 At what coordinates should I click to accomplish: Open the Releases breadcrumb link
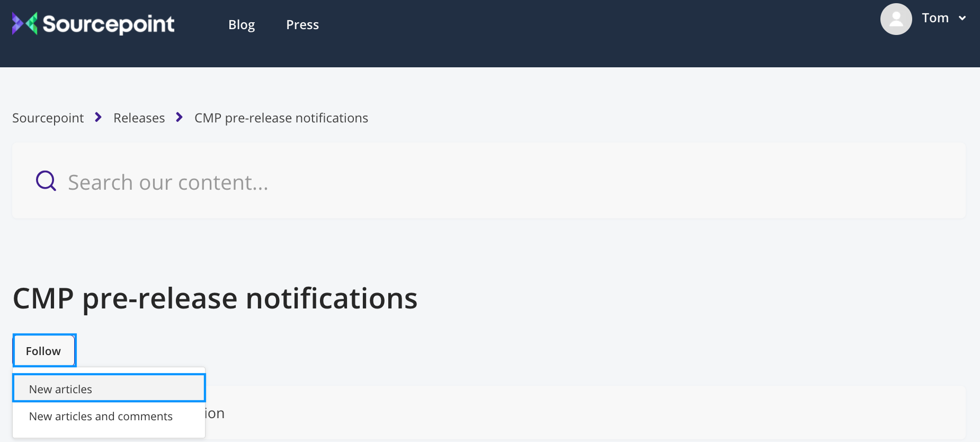point(139,118)
